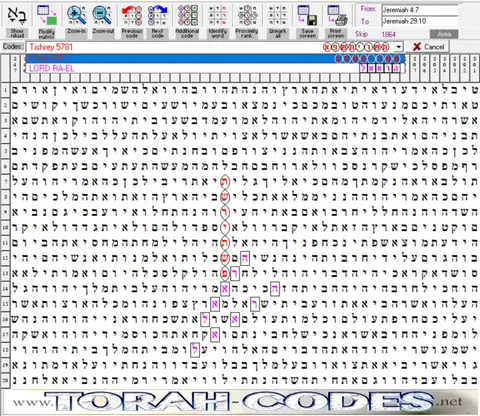The width and height of the screenshot is (480, 416).
Task: Click the Zoom-out label button
Action: coord(103,33)
